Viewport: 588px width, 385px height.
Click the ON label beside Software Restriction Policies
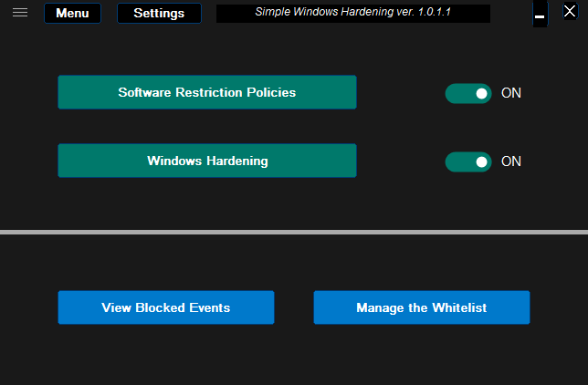511,93
